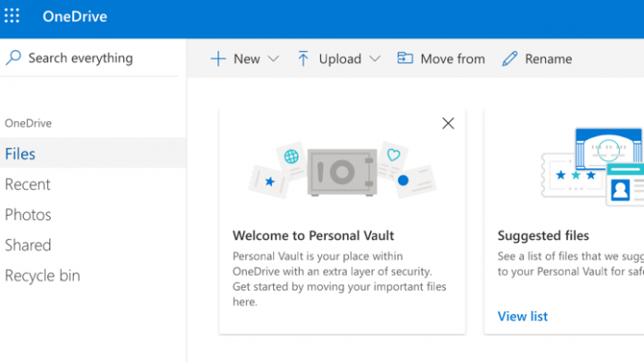Click the Move from folder icon
The image size is (644, 362).
tap(405, 58)
